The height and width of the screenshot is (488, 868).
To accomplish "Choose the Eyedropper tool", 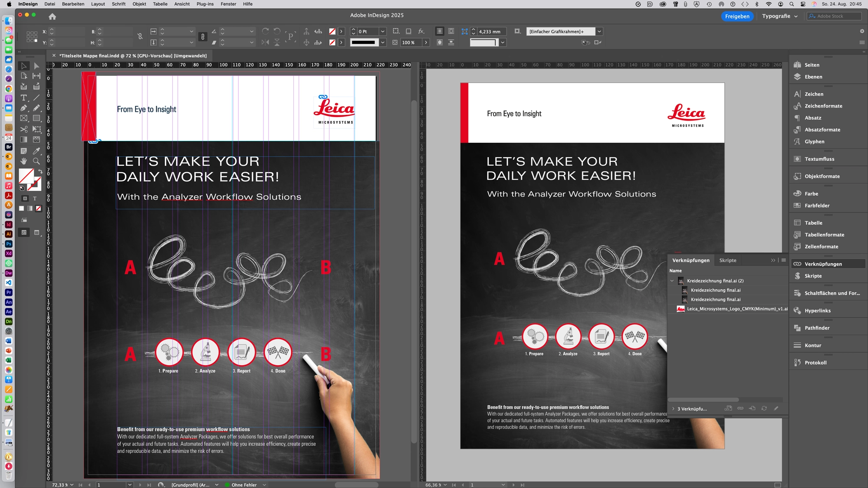I will (x=36, y=151).
